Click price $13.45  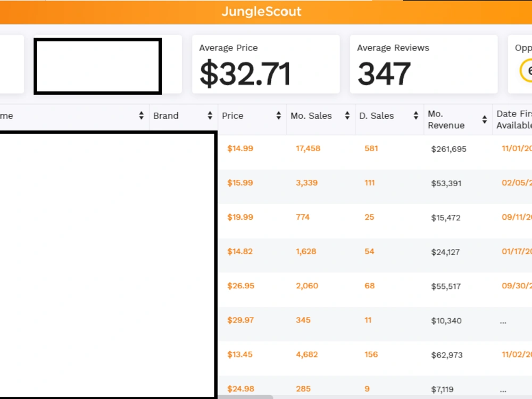click(x=240, y=354)
